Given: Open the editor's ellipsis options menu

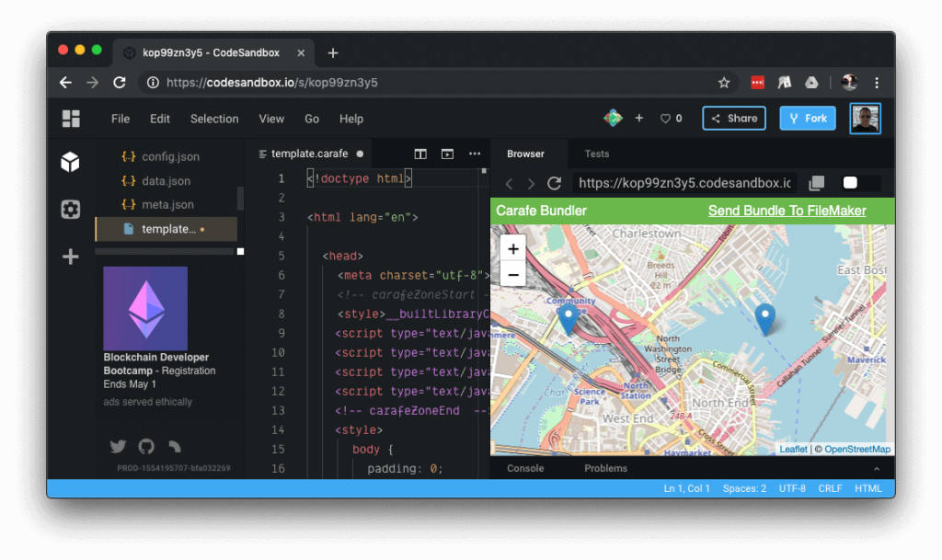Looking at the screenshot, I should [x=474, y=154].
